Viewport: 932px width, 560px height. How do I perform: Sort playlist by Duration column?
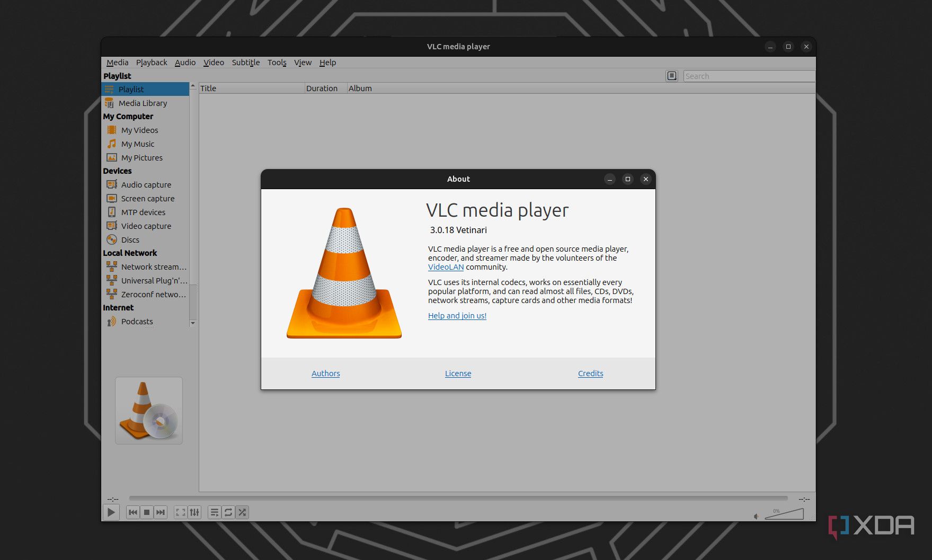point(323,88)
